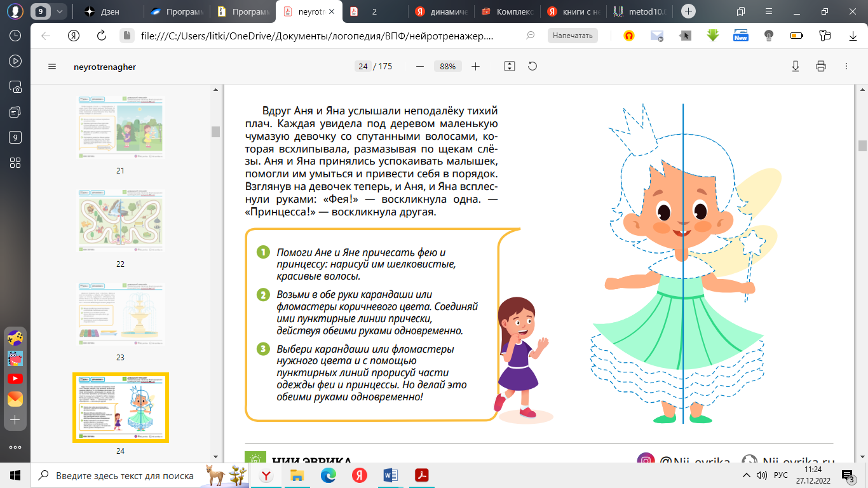Go back with the browser arrow
Image resolution: width=868 pixels, height=488 pixels.
click(x=46, y=36)
